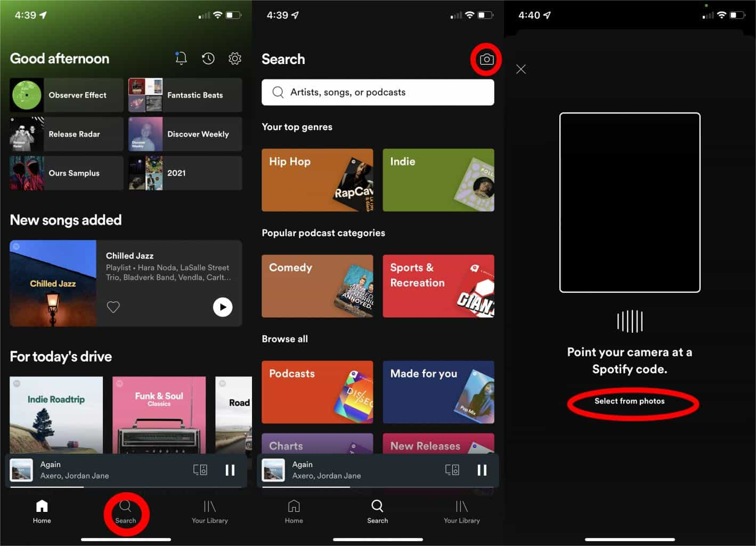Image resolution: width=756 pixels, height=546 pixels.
Task: Select Search tab on Search screen
Action: (377, 512)
